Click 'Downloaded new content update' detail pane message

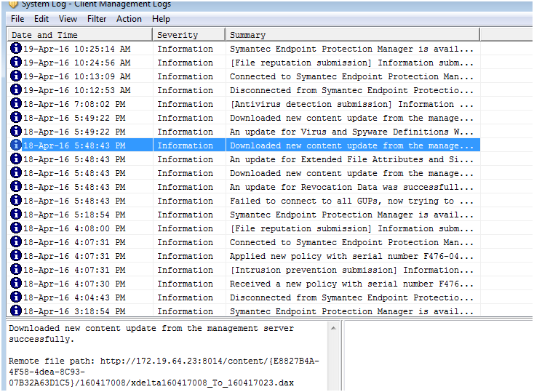pyautogui.click(x=151, y=333)
